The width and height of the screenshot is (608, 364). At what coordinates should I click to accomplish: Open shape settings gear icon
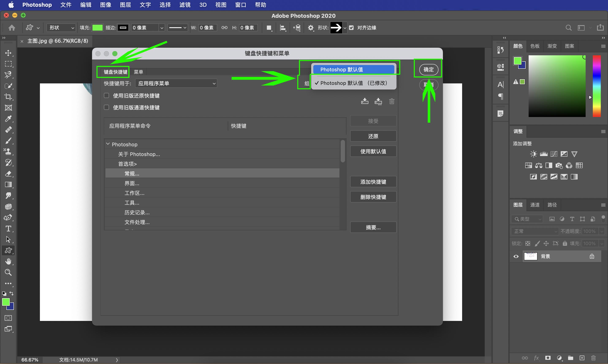(x=311, y=28)
